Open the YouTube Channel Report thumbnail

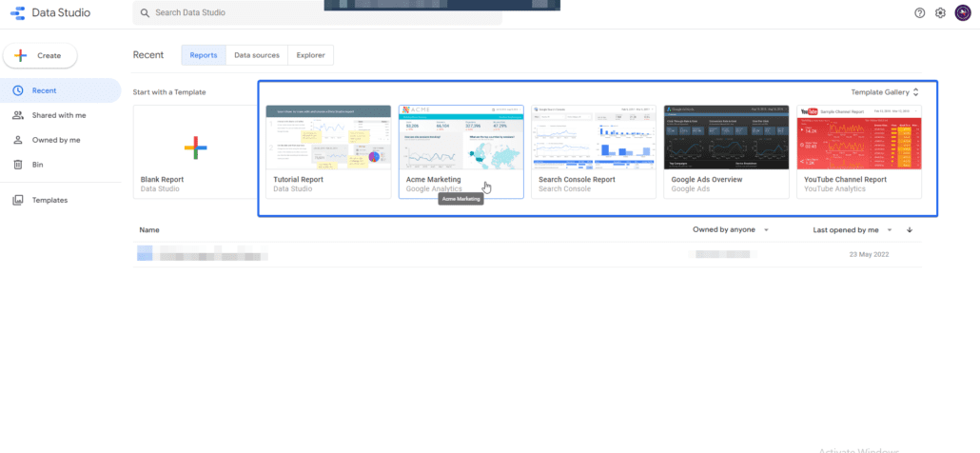click(859, 137)
